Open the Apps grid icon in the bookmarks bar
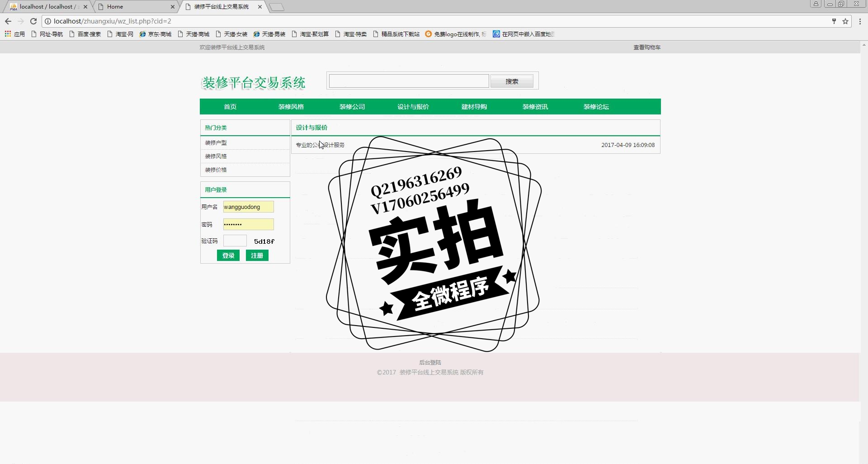The width and height of the screenshot is (868, 464). pyautogui.click(x=8, y=34)
